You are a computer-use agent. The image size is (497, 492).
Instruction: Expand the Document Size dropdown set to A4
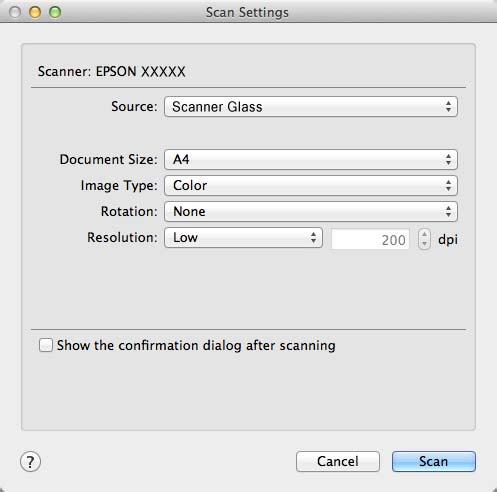(x=311, y=159)
